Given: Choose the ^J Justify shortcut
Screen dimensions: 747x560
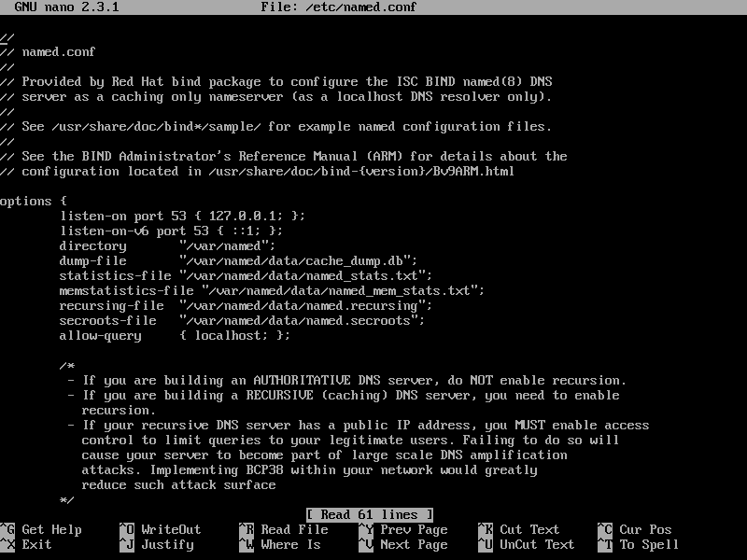Looking at the screenshot, I should click(156, 545).
